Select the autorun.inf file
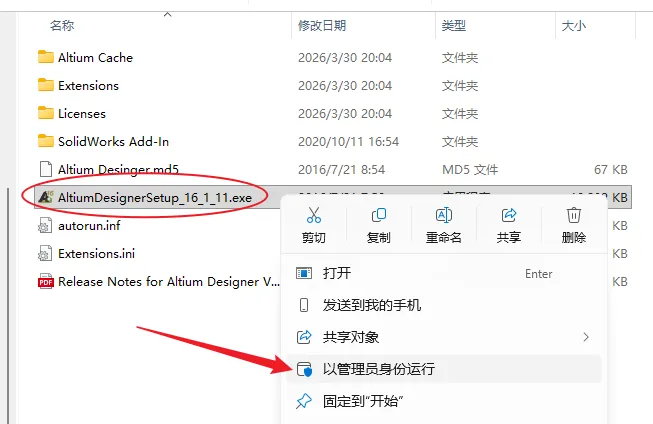Image resolution: width=653 pixels, height=424 pixels. coord(89,225)
